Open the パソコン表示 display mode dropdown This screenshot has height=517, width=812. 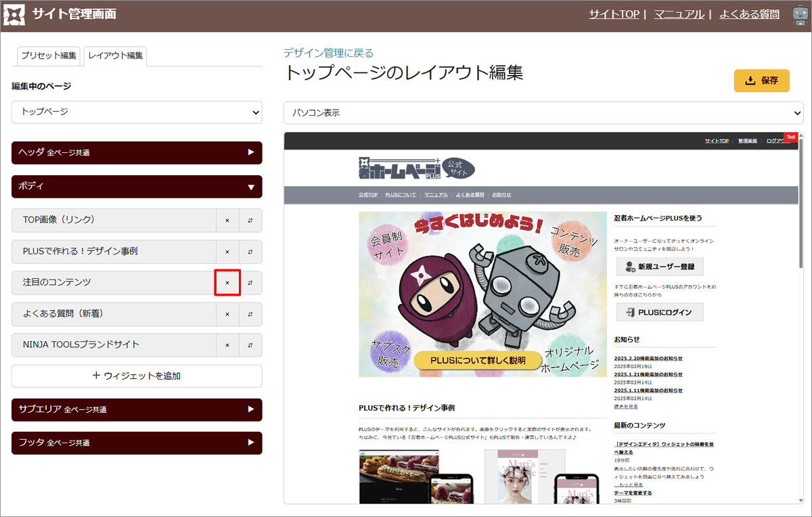tap(543, 113)
